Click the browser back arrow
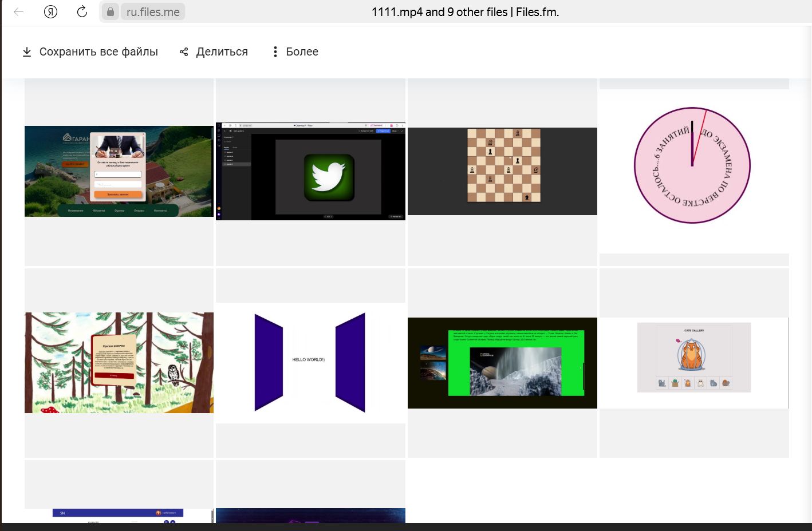The height and width of the screenshot is (531, 812). click(19, 11)
